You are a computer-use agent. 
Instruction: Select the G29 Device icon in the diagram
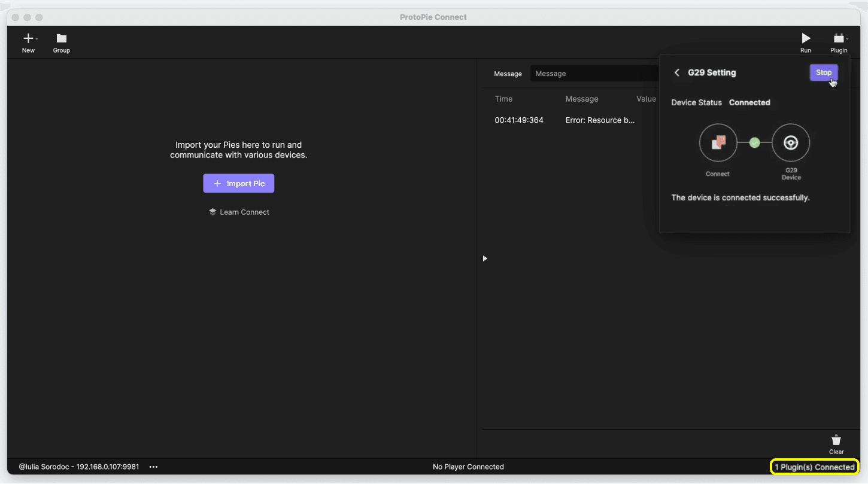(791, 142)
